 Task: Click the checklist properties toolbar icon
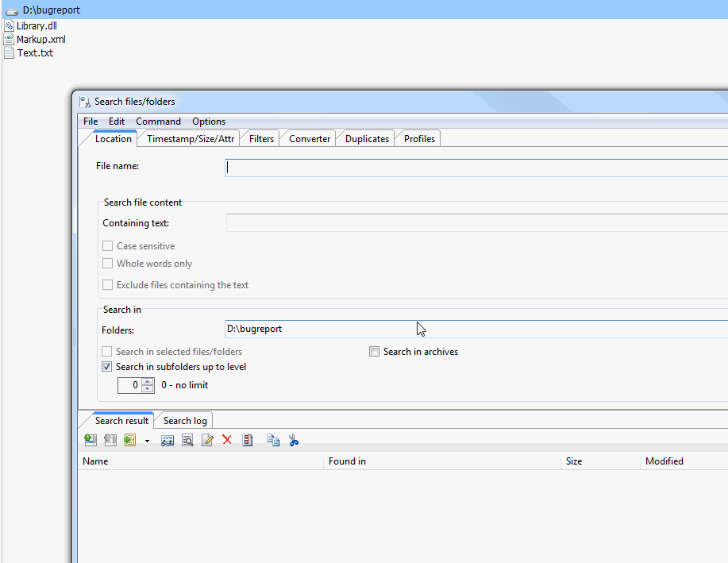tap(248, 440)
